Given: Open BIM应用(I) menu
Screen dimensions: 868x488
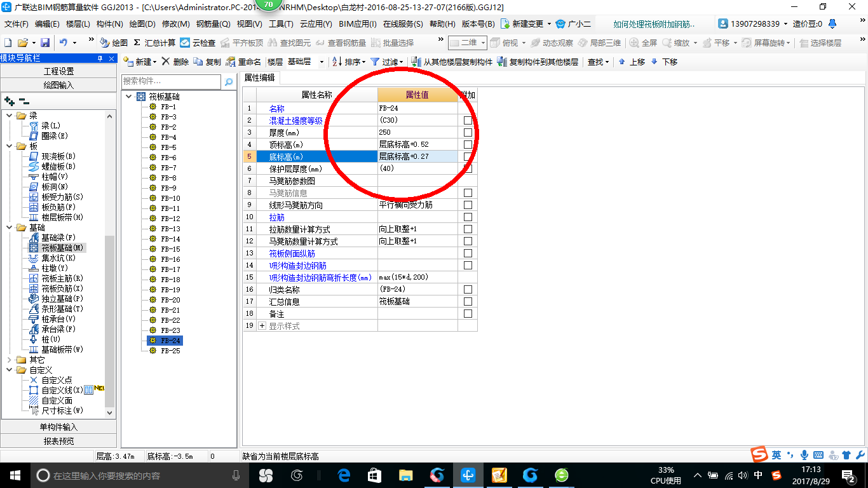Looking at the screenshot, I should click(x=358, y=24).
